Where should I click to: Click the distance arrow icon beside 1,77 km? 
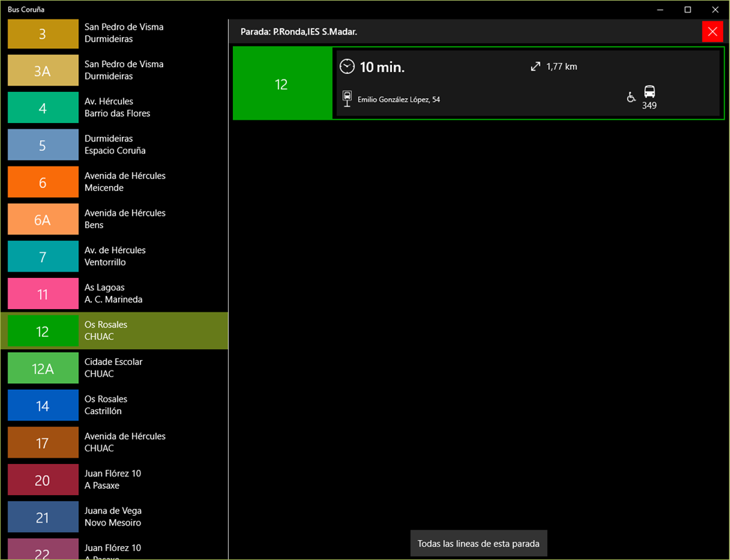click(535, 66)
